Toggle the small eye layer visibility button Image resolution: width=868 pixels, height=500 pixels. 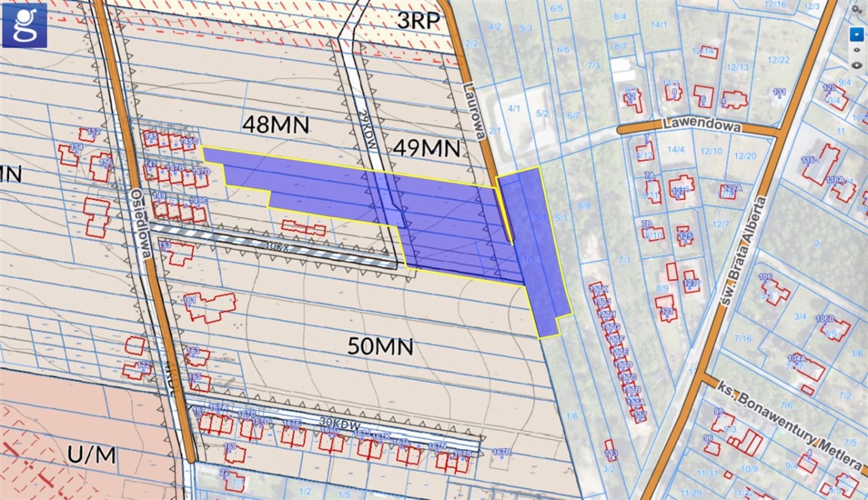coord(857,49)
